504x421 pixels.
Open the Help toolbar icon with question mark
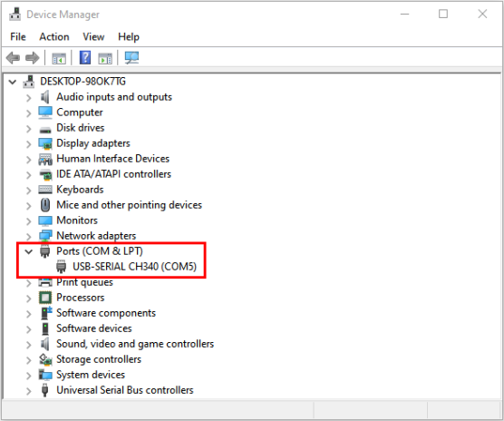pos(85,58)
